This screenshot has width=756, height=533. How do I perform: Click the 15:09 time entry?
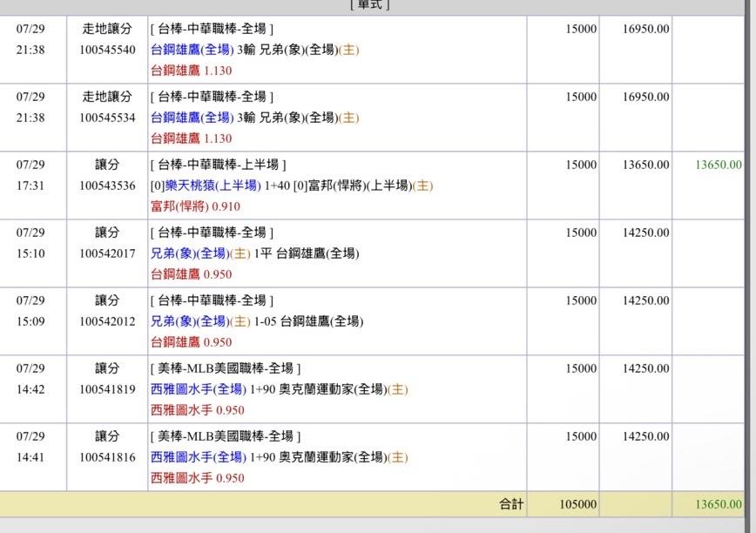pos(30,321)
